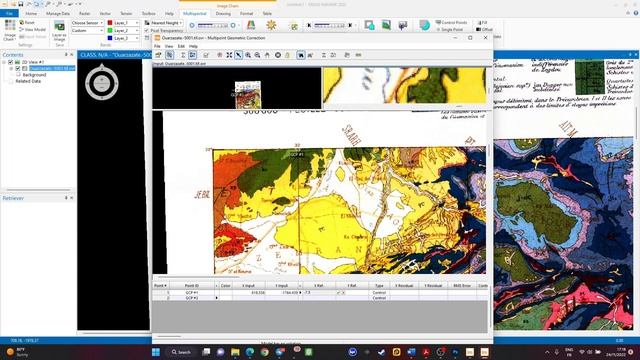
Task: Click the red Layer_1 color swatch
Action: [110, 23]
